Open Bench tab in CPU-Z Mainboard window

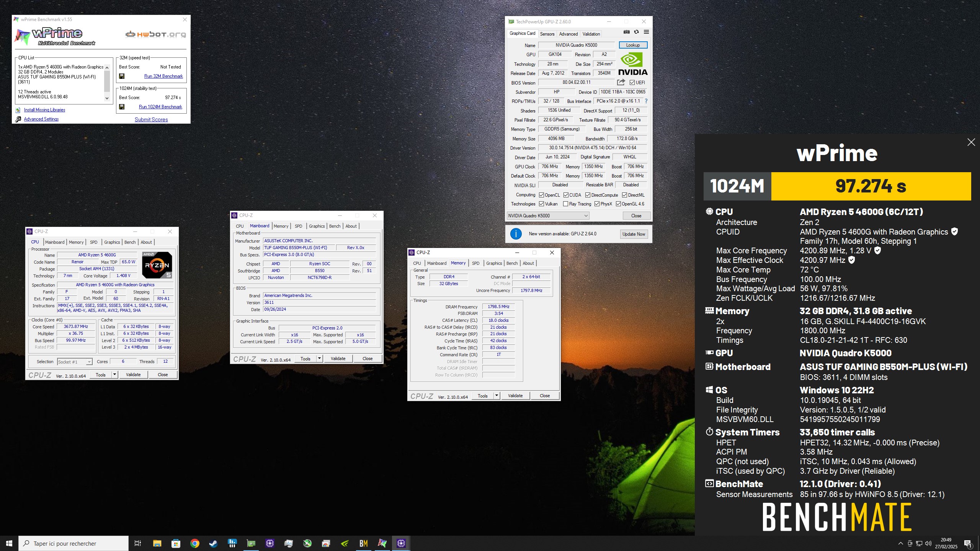pyautogui.click(x=335, y=226)
